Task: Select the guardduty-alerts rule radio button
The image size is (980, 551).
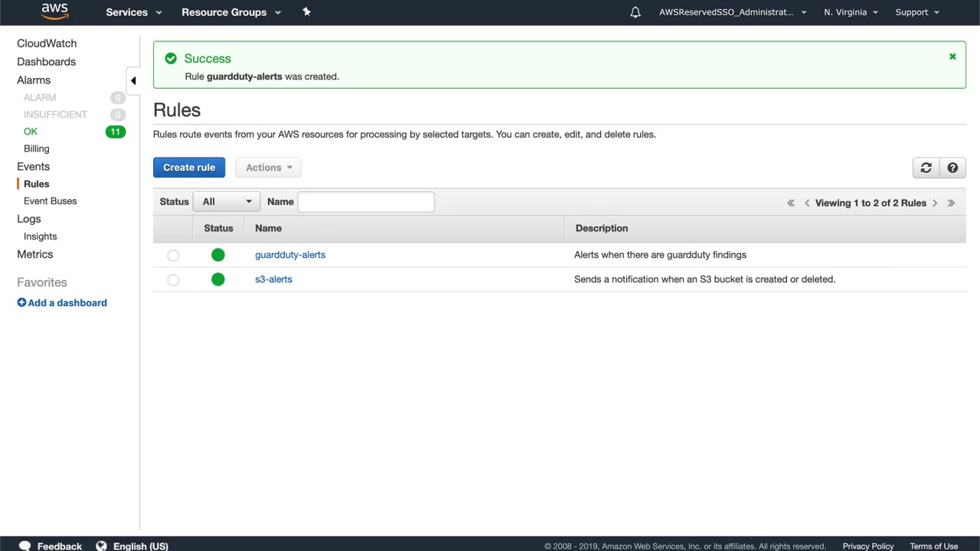Action: click(173, 256)
